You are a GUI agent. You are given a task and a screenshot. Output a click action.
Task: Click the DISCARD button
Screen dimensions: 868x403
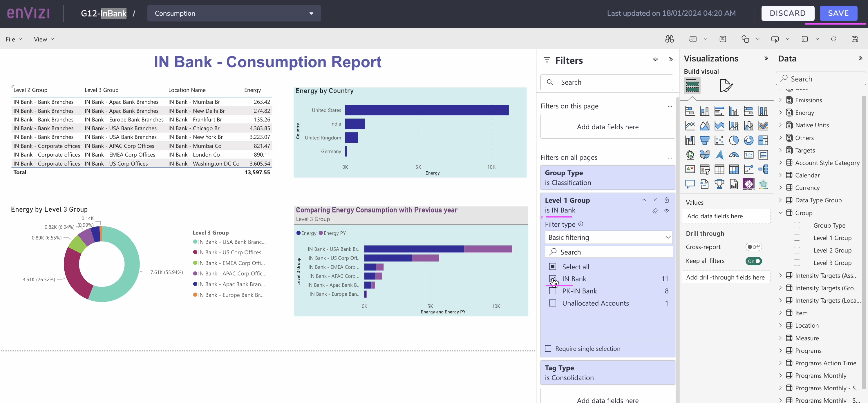point(788,13)
